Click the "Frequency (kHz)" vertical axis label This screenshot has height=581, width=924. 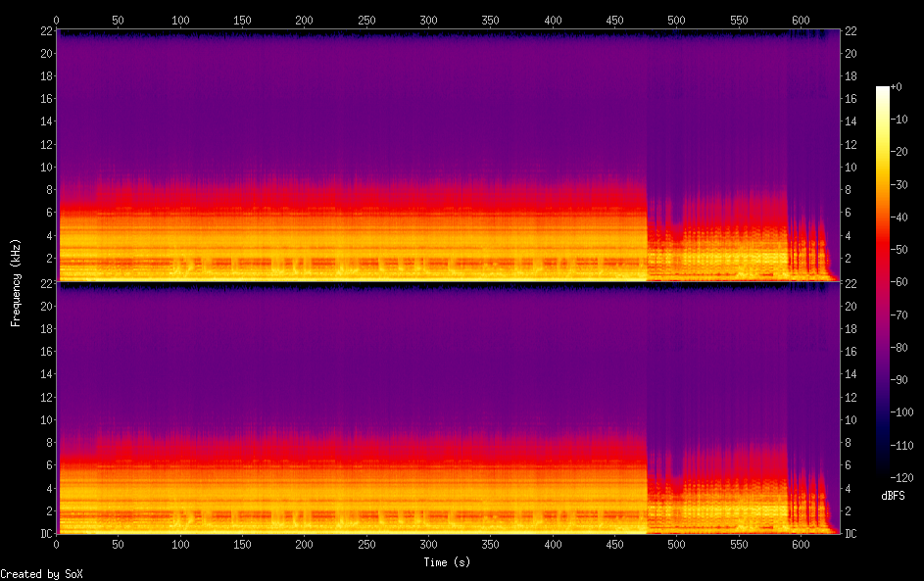click(16, 282)
